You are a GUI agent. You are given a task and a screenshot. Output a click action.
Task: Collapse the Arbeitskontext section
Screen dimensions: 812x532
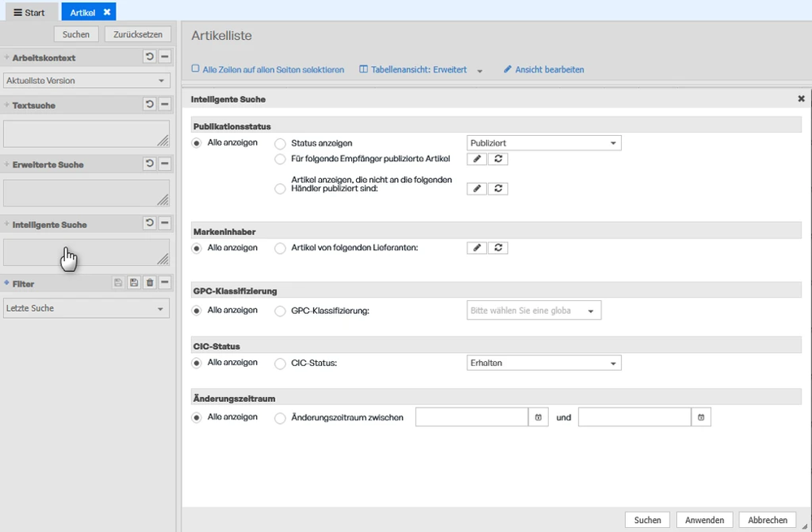(x=165, y=56)
